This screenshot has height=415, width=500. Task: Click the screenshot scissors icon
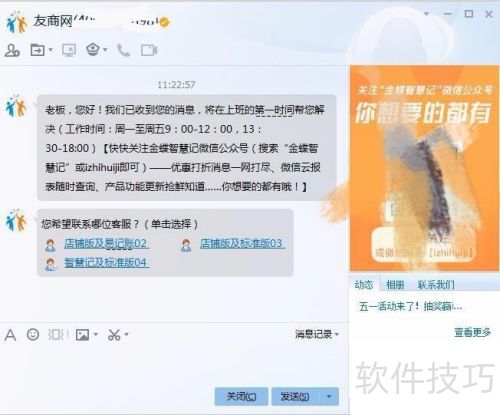click(x=114, y=335)
